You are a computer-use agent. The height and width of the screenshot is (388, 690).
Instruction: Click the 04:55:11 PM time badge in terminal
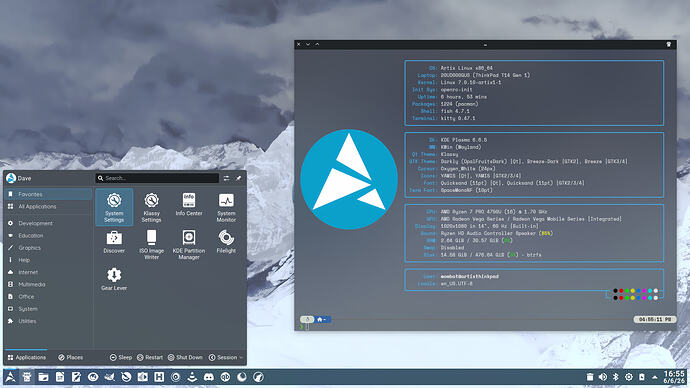click(655, 319)
